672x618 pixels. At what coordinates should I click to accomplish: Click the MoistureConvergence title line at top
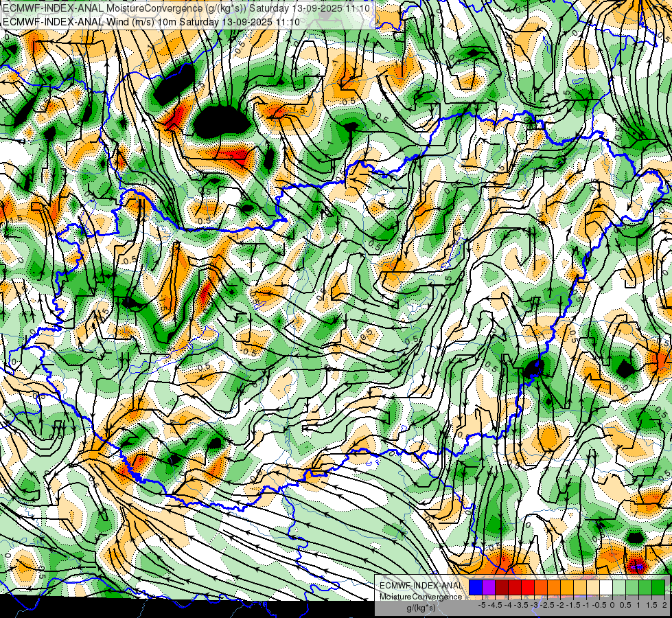click(x=187, y=8)
